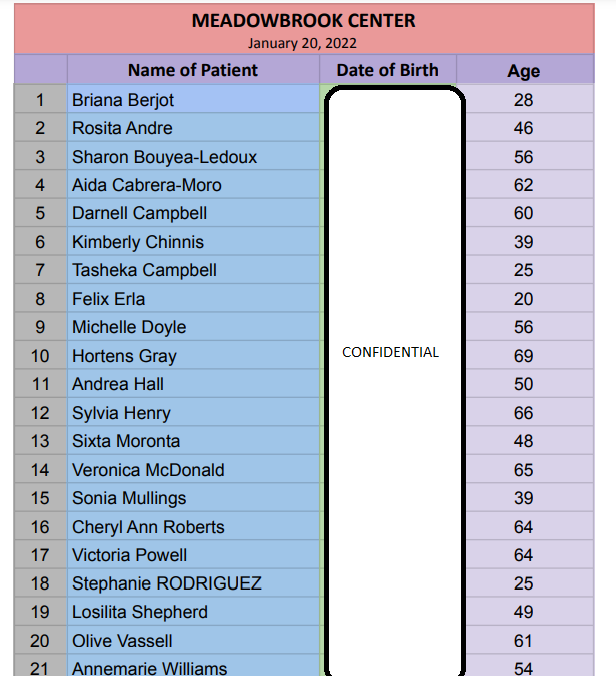Click Losilita Shepherd's age value 49
Viewport: 616px width, 676px height.
pyautogui.click(x=524, y=612)
